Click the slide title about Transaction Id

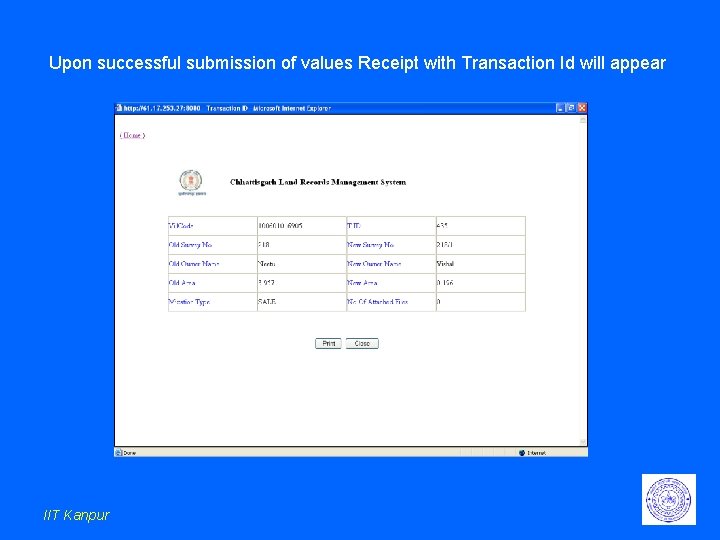pos(357,63)
